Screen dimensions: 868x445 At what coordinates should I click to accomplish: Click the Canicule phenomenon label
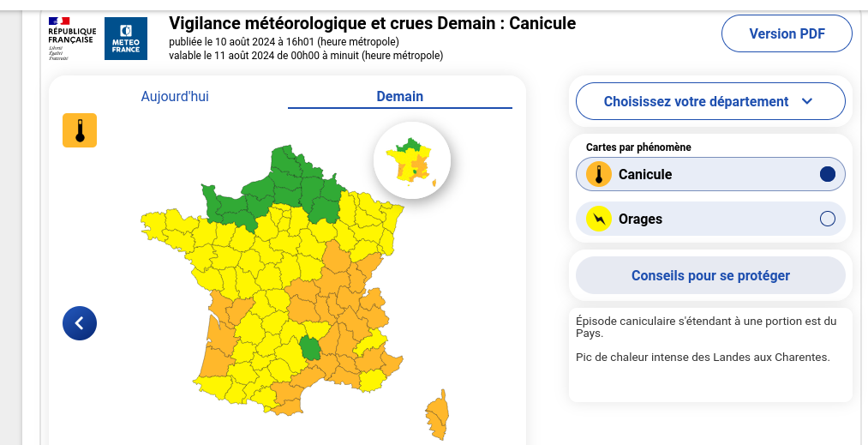tap(645, 175)
